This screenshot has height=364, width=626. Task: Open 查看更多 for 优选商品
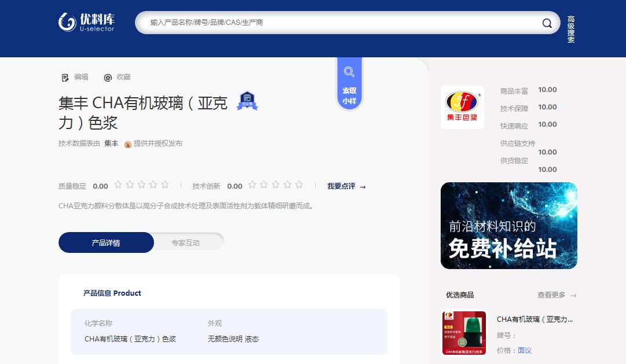551,295
